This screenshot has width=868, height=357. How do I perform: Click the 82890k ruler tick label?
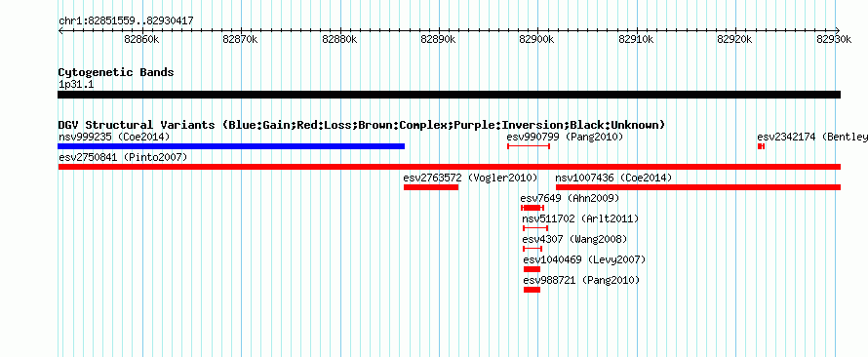pyautogui.click(x=439, y=40)
